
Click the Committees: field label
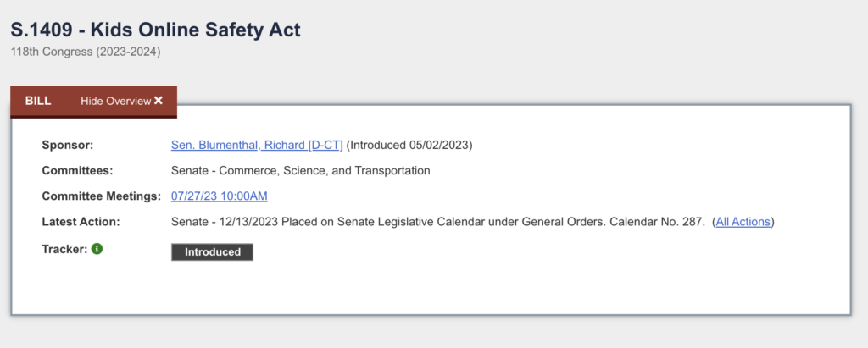pyautogui.click(x=77, y=171)
